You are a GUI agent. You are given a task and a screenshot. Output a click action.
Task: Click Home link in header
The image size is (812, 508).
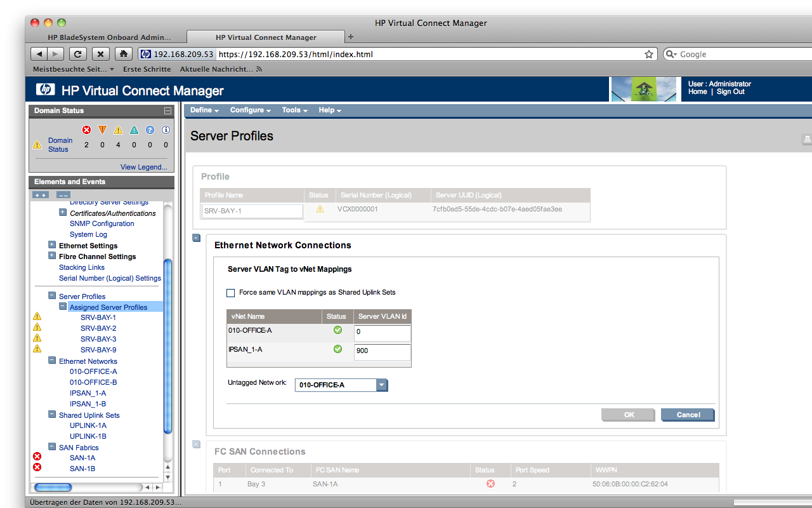pyautogui.click(x=698, y=91)
